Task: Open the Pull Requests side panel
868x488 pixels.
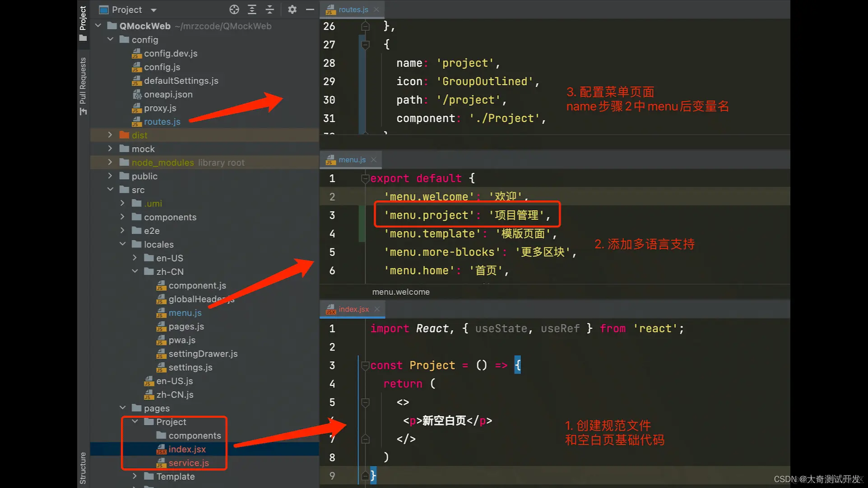Action: [x=83, y=83]
